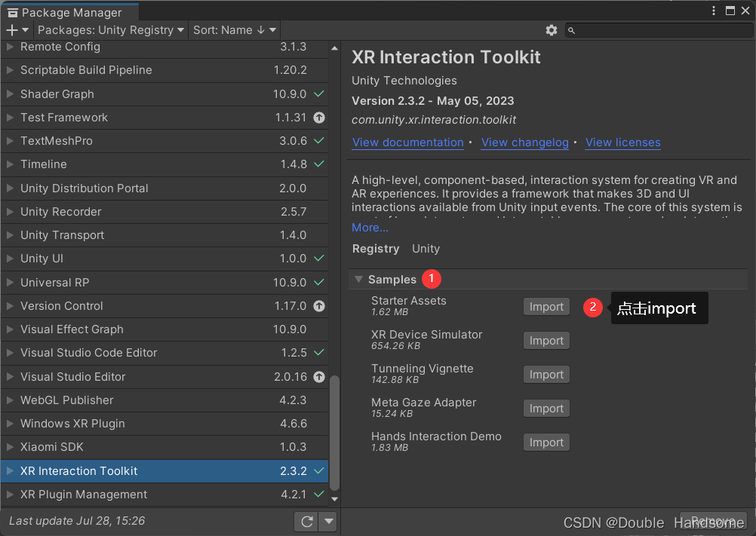Import the XR Device Simulator sample
The width and height of the screenshot is (756, 536).
546,341
